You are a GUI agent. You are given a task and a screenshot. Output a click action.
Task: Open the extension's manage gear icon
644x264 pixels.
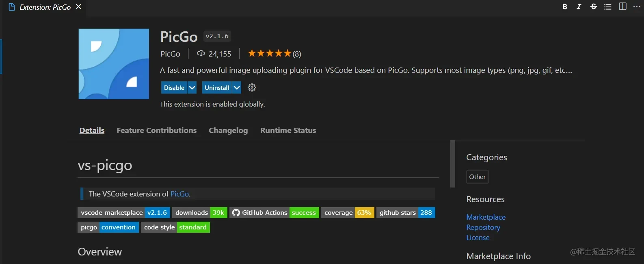[252, 87]
